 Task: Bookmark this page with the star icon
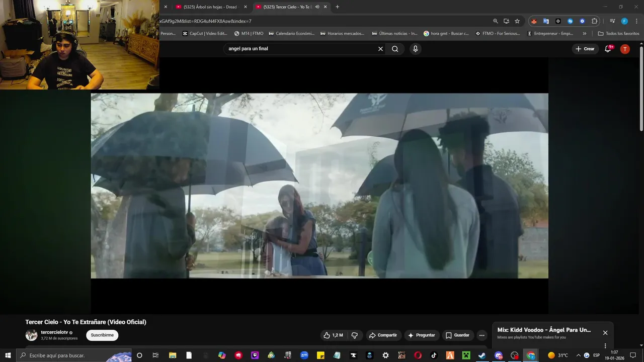click(517, 21)
